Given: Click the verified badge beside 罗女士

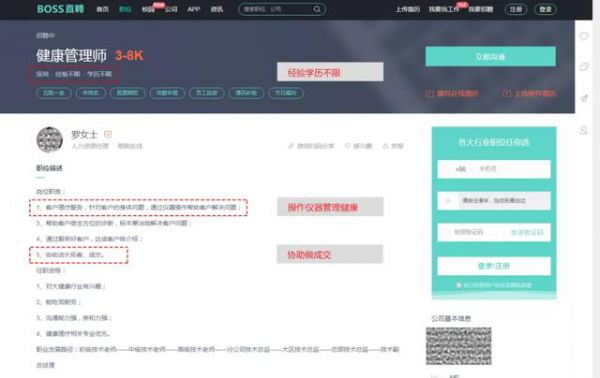Looking at the screenshot, I should [x=108, y=134].
